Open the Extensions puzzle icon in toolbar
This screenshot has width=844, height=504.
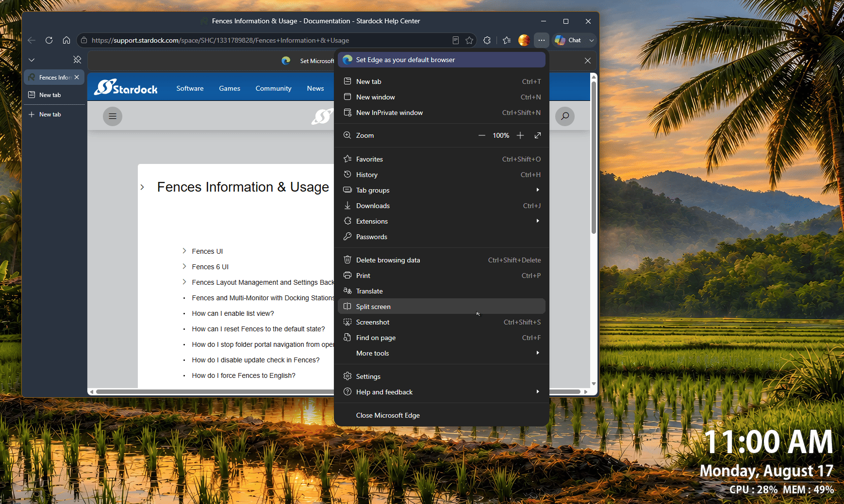[487, 40]
